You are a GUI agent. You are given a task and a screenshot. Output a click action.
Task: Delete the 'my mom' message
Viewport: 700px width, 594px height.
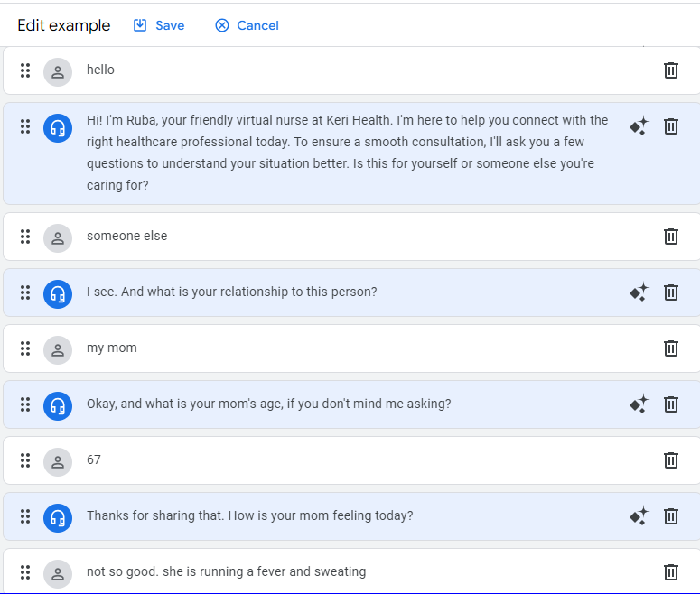click(671, 348)
